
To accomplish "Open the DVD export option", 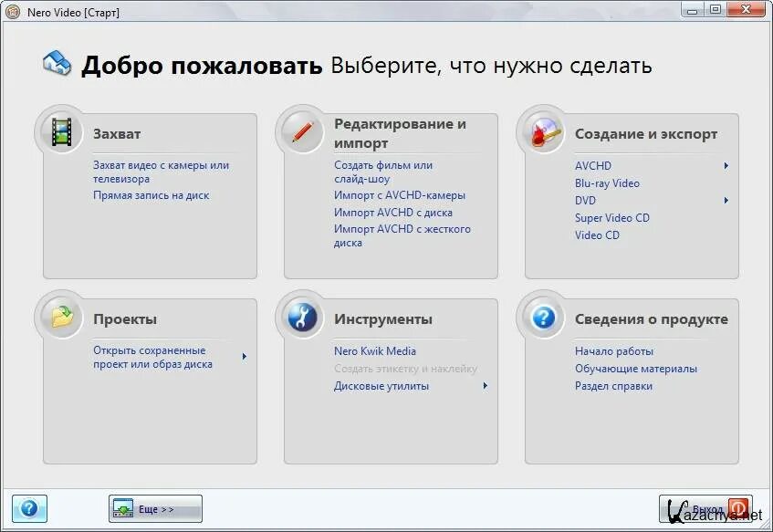I will [585, 200].
